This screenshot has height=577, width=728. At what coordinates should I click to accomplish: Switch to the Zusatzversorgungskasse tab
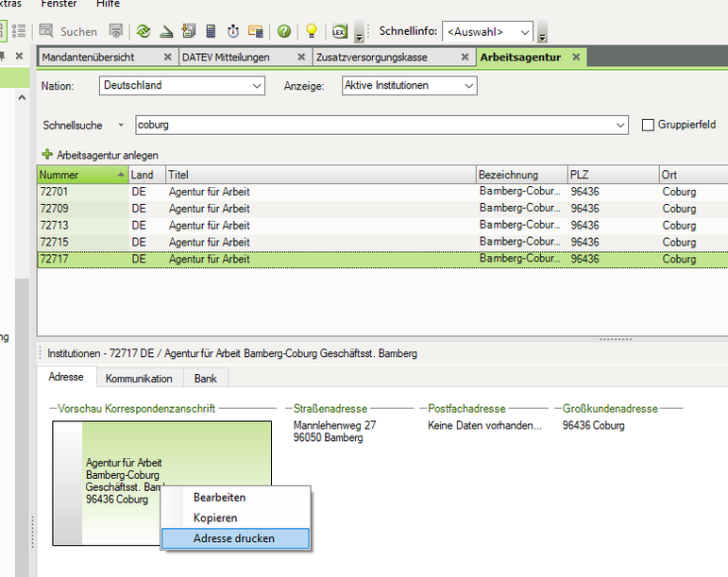click(371, 57)
